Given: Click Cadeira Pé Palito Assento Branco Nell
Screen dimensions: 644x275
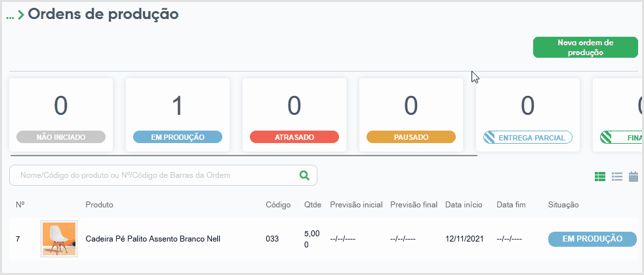Looking at the screenshot, I should coord(153,239).
